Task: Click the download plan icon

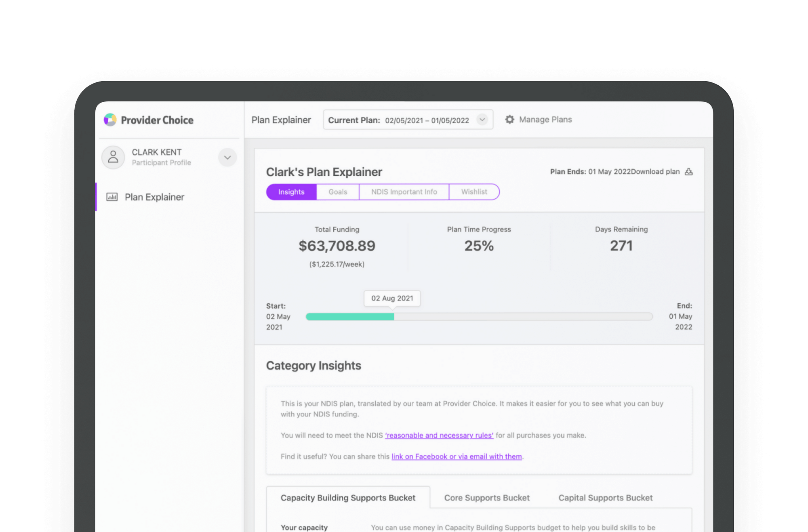Action: (x=689, y=172)
